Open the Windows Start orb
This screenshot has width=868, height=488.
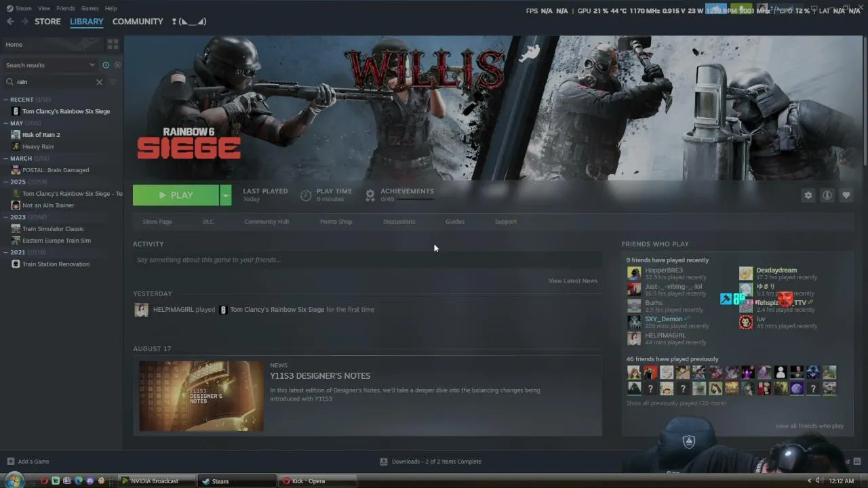pos(15,481)
